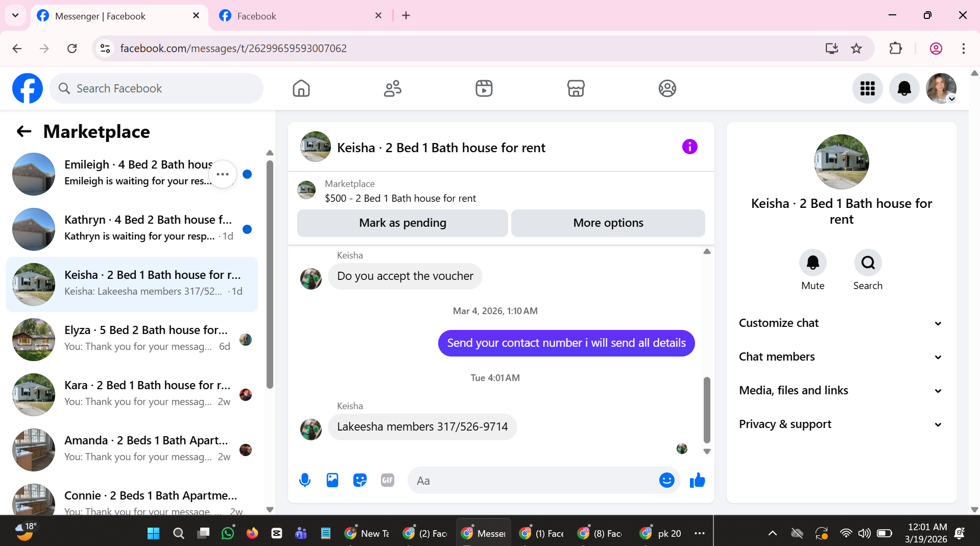
Task: Open the Video (Watch) icon
Action: [484, 88]
